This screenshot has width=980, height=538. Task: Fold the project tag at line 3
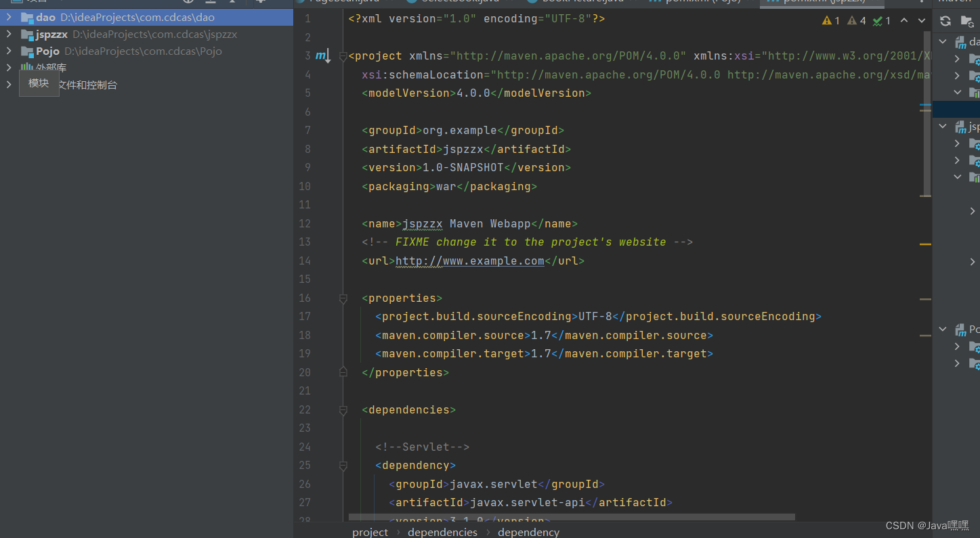[x=343, y=56]
